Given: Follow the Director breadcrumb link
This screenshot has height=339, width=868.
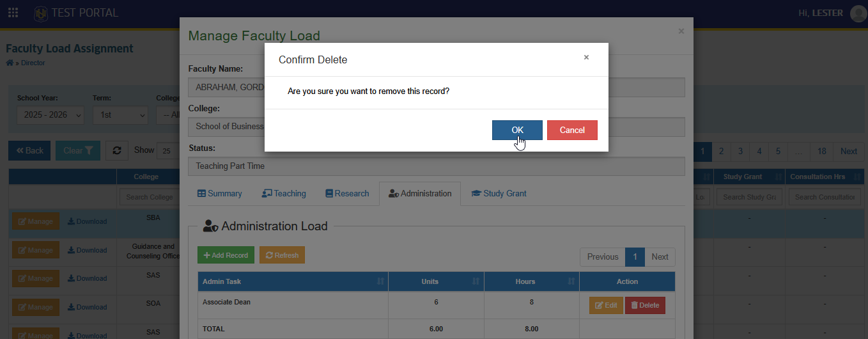Looking at the screenshot, I should point(33,63).
